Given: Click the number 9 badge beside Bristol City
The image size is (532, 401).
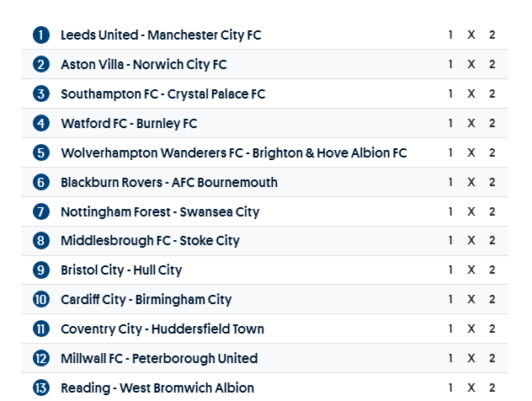Looking at the screenshot, I should coord(41,270).
